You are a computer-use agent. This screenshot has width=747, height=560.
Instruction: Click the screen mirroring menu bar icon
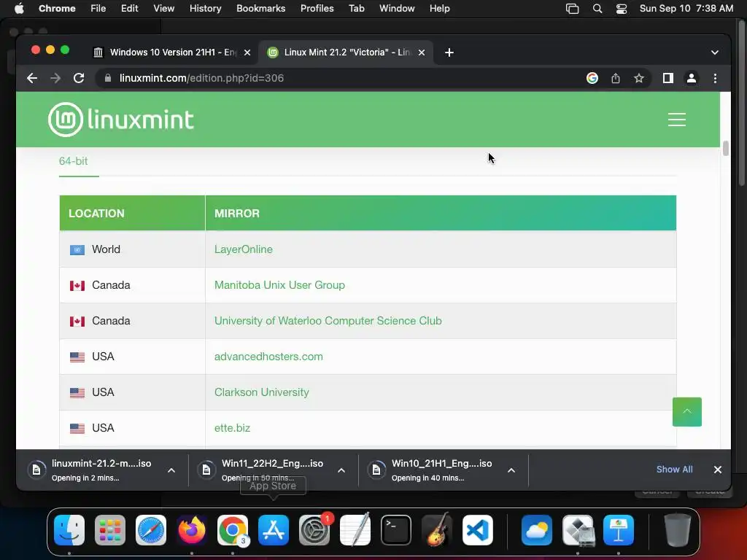[572, 9]
